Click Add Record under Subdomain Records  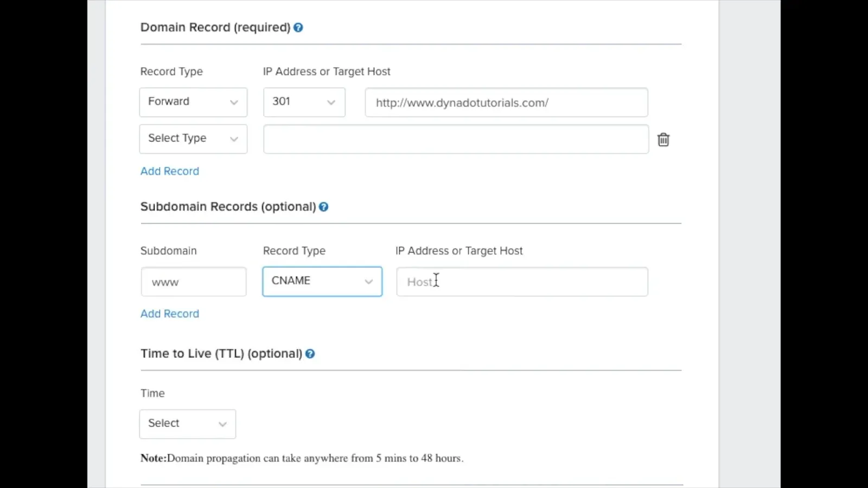point(170,314)
